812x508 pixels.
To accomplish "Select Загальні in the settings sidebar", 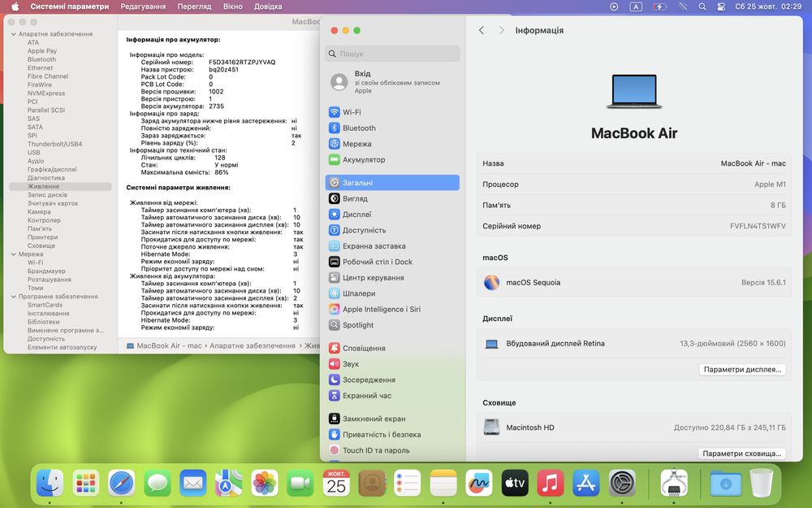I will tap(392, 182).
